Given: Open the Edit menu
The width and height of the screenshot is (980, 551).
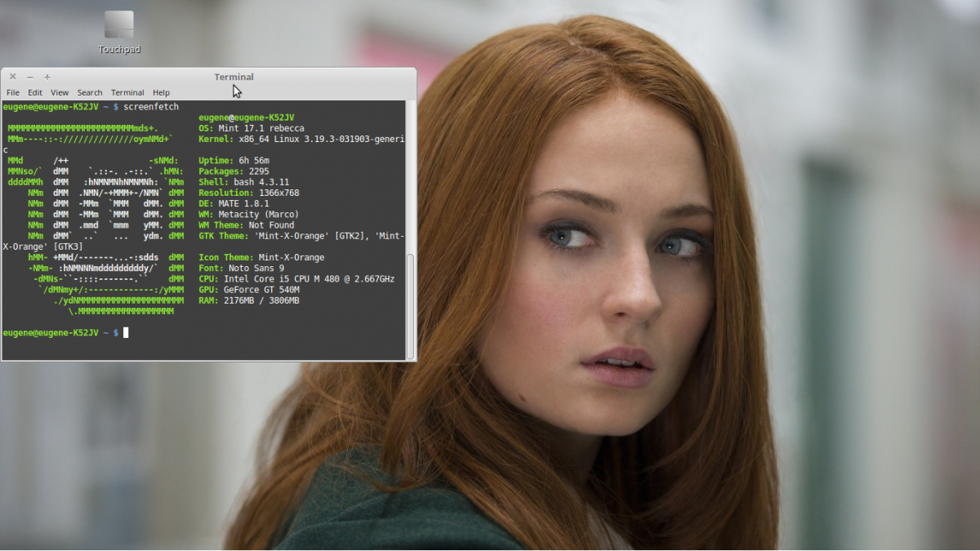Looking at the screenshot, I should pyautogui.click(x=35, y=92).
